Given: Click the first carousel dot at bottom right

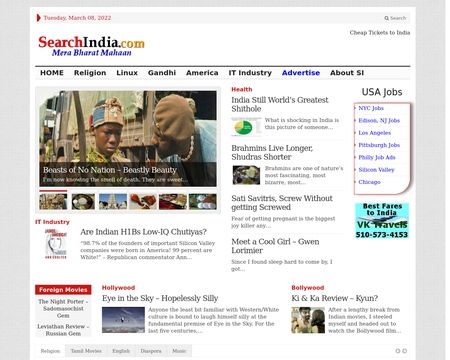Looking at the screenshot, I should [x=397, y=351].
